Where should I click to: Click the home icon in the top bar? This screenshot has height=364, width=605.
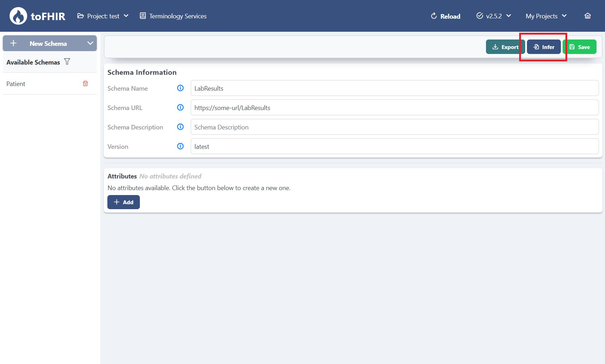pyautogui.click(x=587, y=16)
